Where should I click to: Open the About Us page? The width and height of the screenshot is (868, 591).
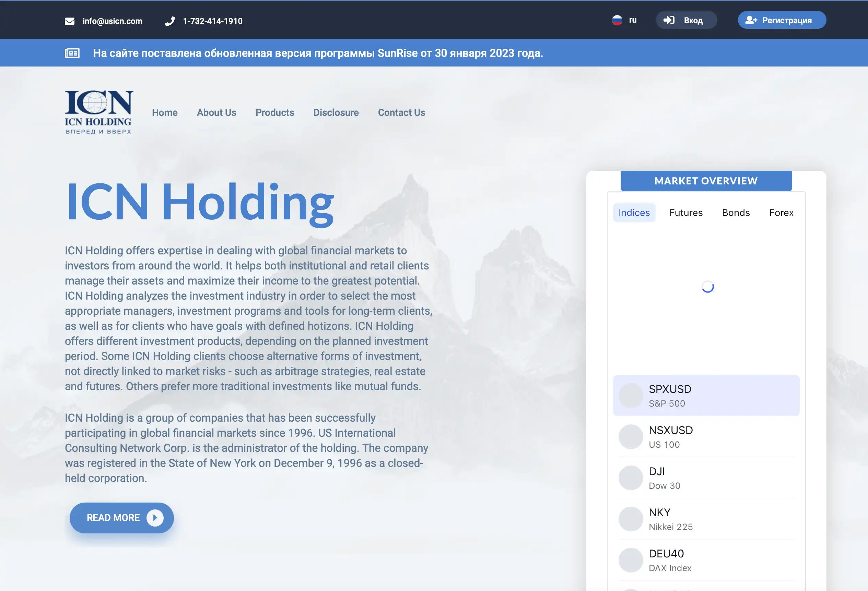(216, 112)
